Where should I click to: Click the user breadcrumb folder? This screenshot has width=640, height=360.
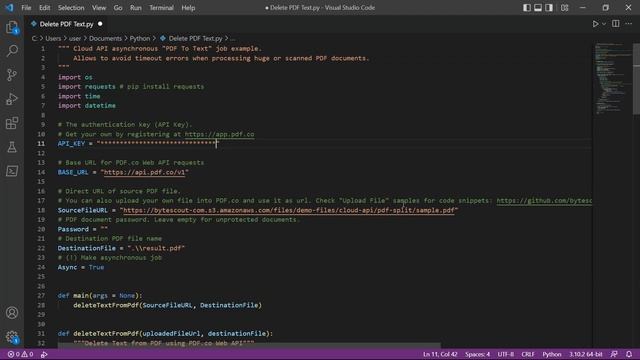(x=75, y=38)
